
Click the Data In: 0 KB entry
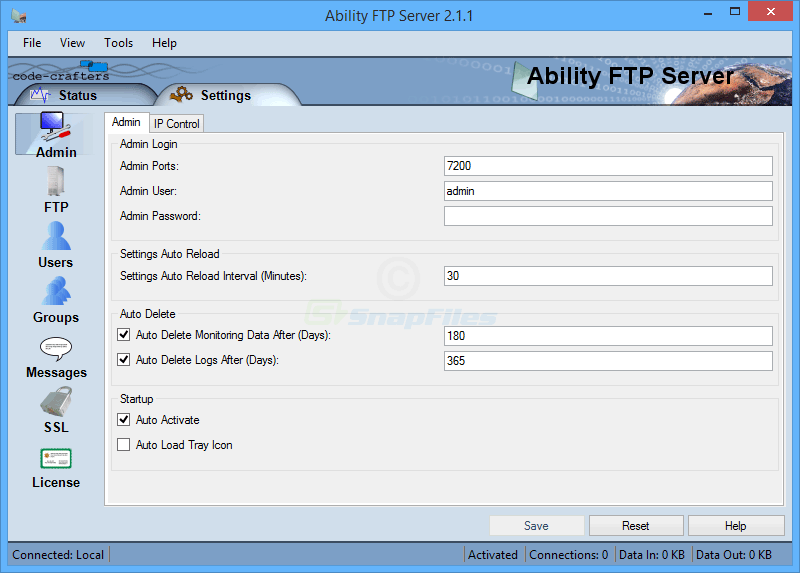(652, 555)
